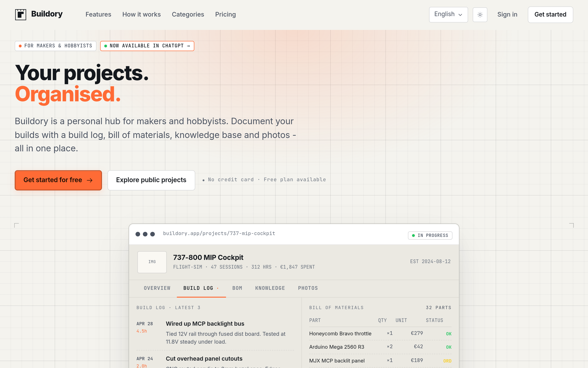Screen dimensions: 588x368
Task: Click the PART column header
Action: pyautogui.click(x=315, y=320)
